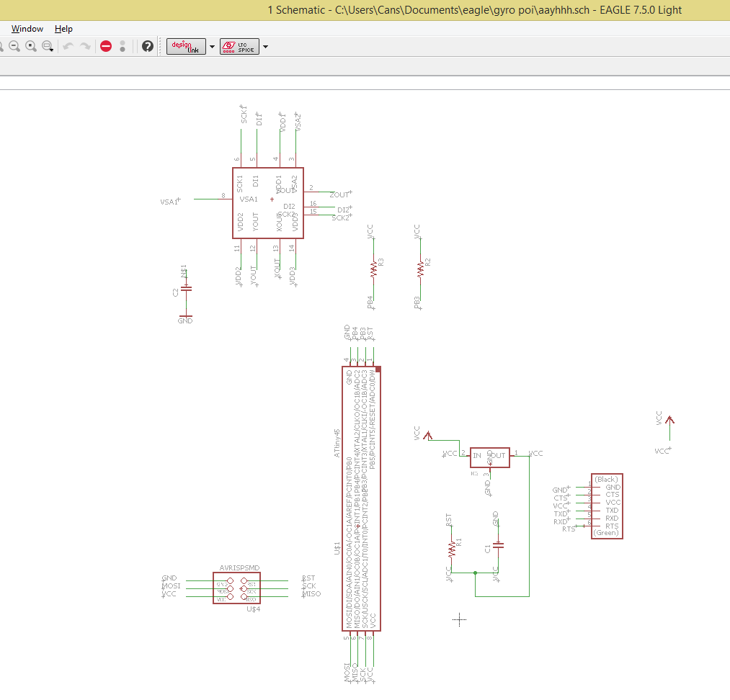Open Help with the question mark icon
The width and height of the screenshot is (730, 700).
coord(148,46)
